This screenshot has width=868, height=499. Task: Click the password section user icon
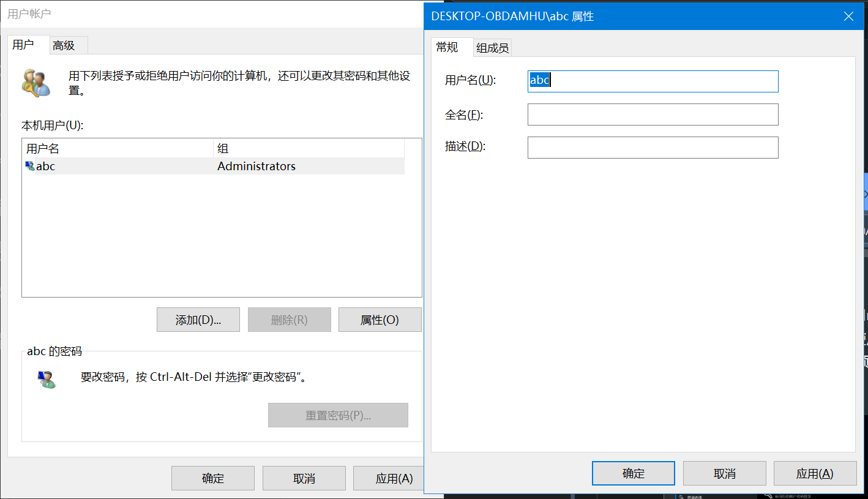tap(46, 379)
